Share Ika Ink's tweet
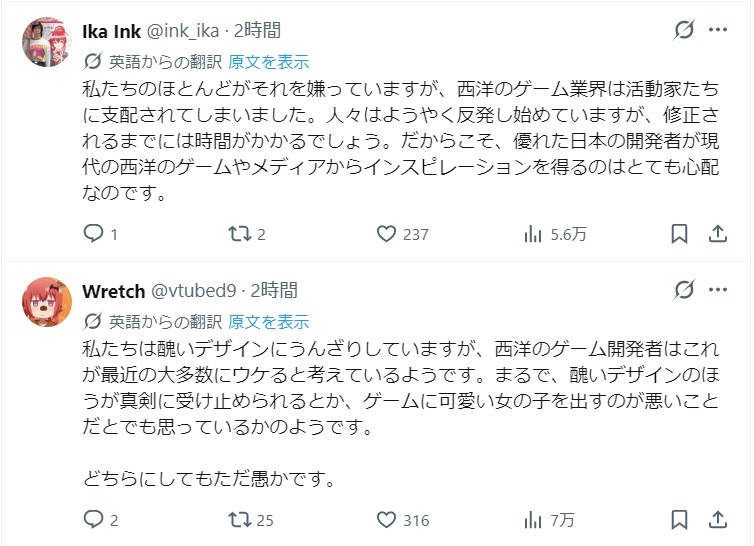754x546 pixels. click(x=717, y=234)
